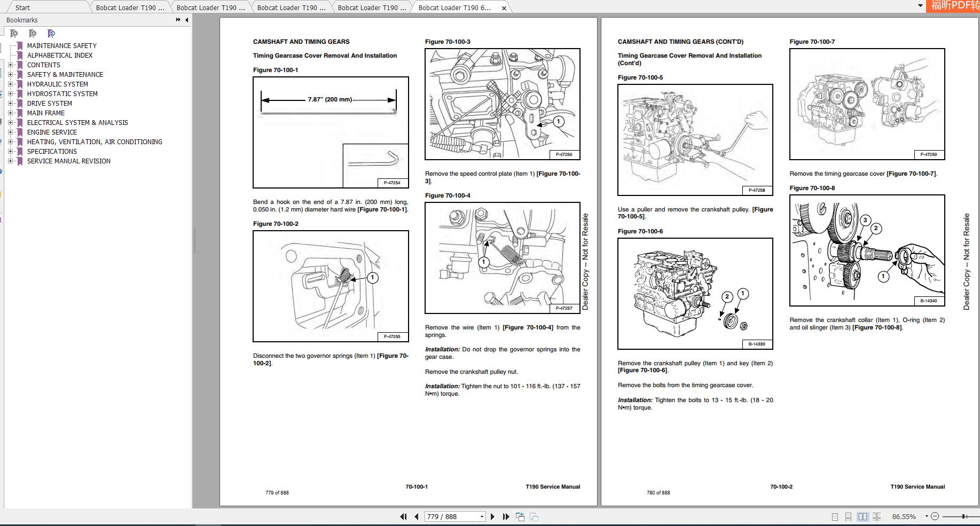Viewport: 980px width, 526px height.
Task: Expand the HYDRAULIC SYSTEM bookmark node
Action: (x=11, y=84)
